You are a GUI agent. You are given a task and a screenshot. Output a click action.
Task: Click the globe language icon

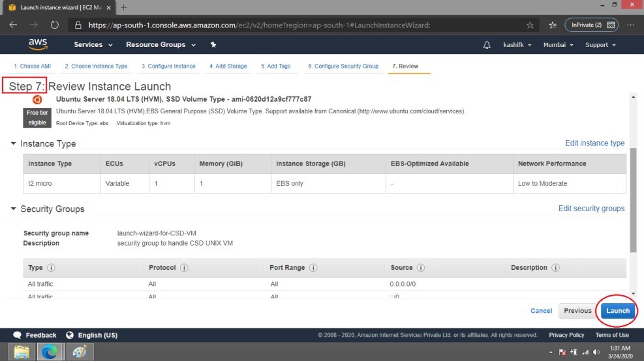click(70, 335)
